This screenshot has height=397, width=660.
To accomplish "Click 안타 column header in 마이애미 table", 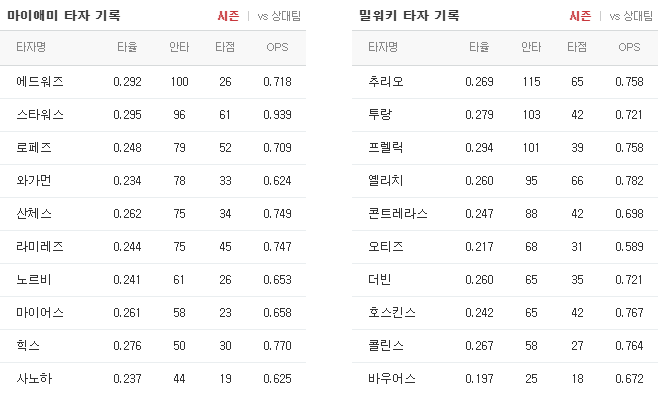I will tap(179, 47).
